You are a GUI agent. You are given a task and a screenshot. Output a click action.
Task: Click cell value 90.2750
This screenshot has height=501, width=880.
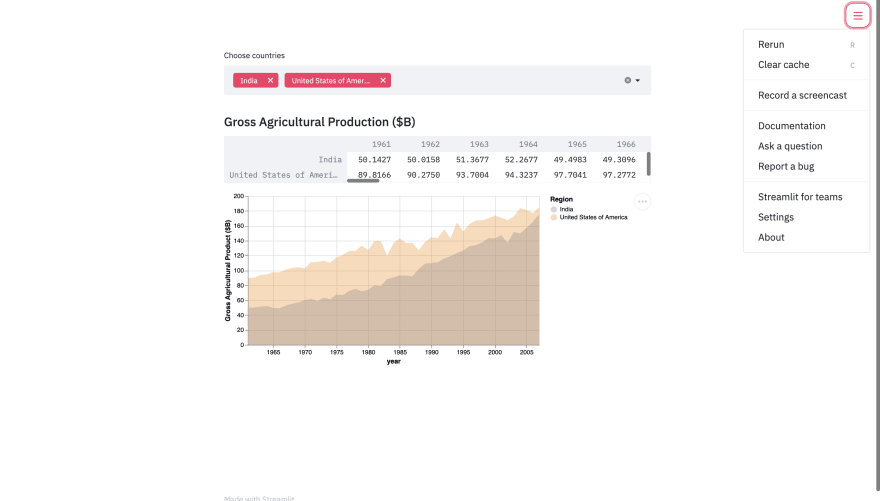pyautogui.click(x=423, y=175)
